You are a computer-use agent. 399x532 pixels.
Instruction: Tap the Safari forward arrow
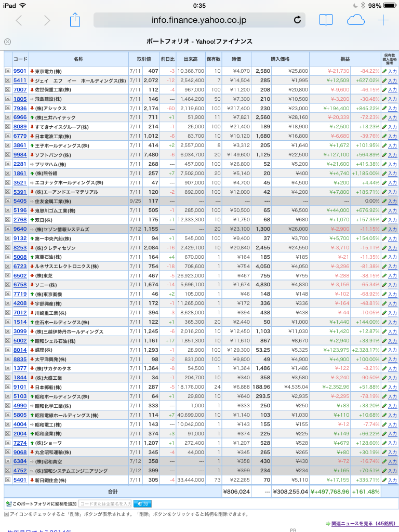pyautogui.click(x=47, y=20)
